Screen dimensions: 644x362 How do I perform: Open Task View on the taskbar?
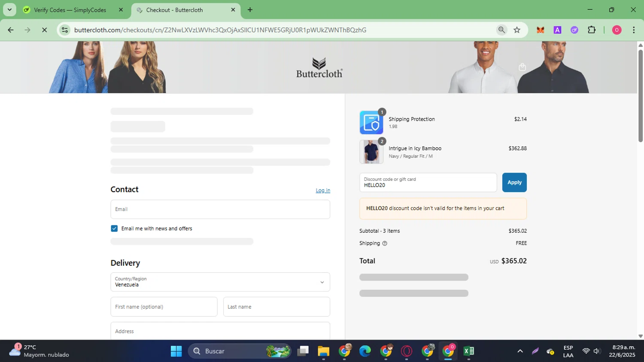click(x=303, y=351)
